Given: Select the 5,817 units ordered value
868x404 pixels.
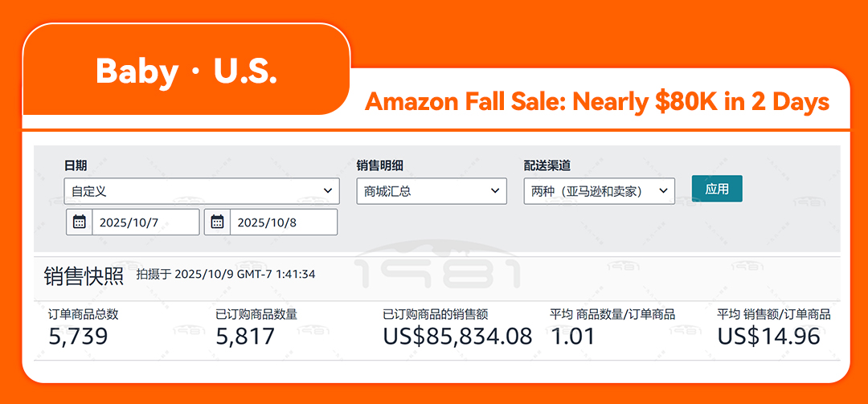Looking at the screenshot, I should click(245, 336).
